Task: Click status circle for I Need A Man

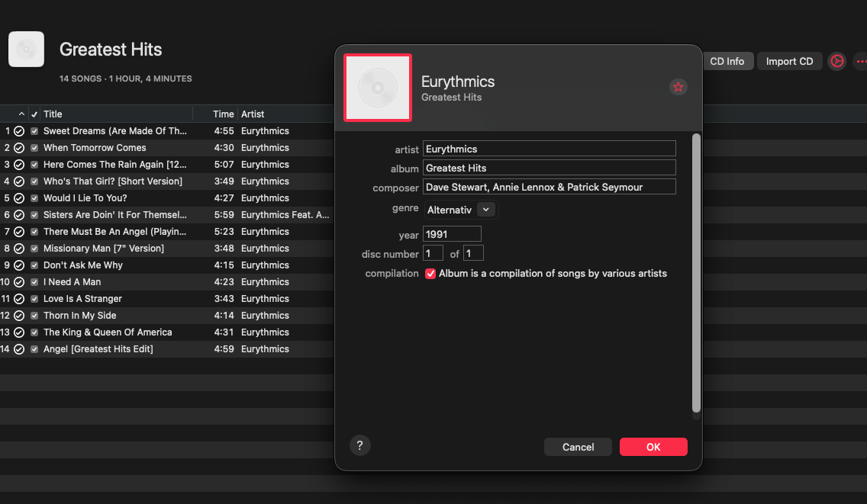Action: point(19,282)
